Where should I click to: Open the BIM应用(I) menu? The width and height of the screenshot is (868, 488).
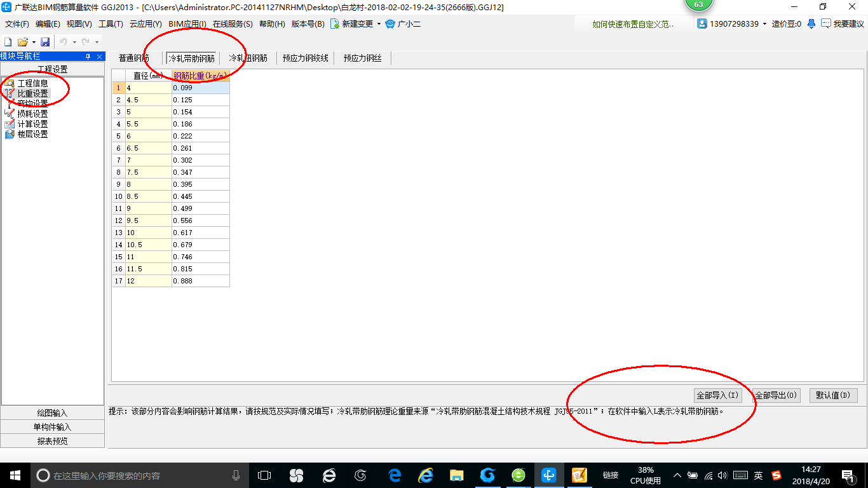coord(187,24)
